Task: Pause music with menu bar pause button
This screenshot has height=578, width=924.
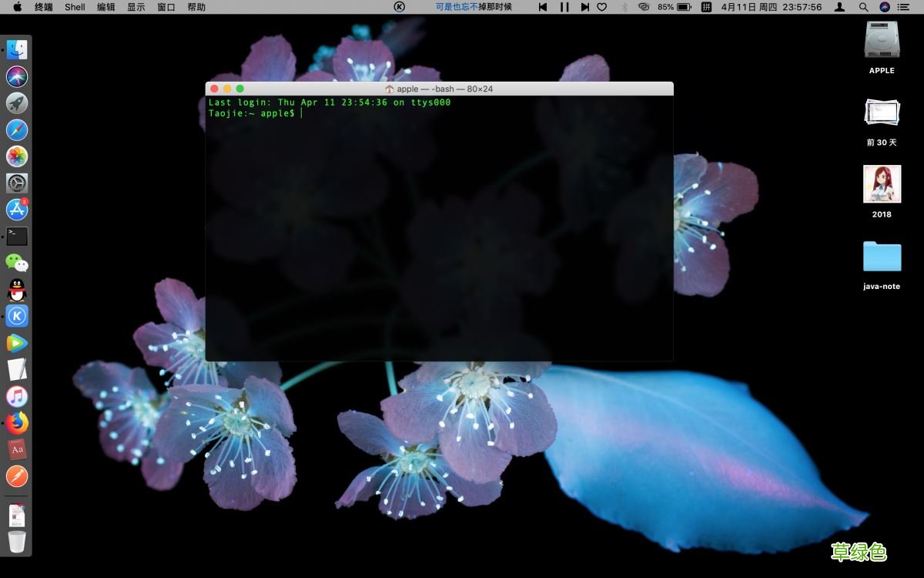Action: (x=564, y=7)
